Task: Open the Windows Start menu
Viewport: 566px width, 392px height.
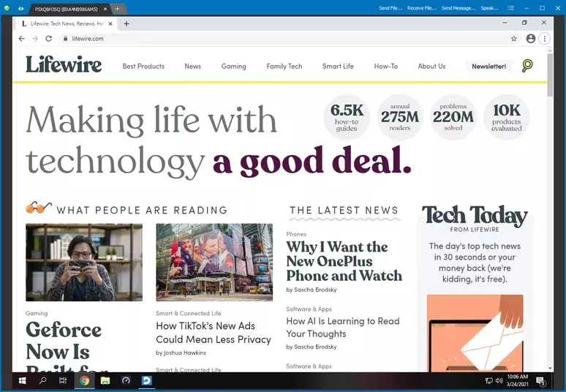Action: (22, 380)
